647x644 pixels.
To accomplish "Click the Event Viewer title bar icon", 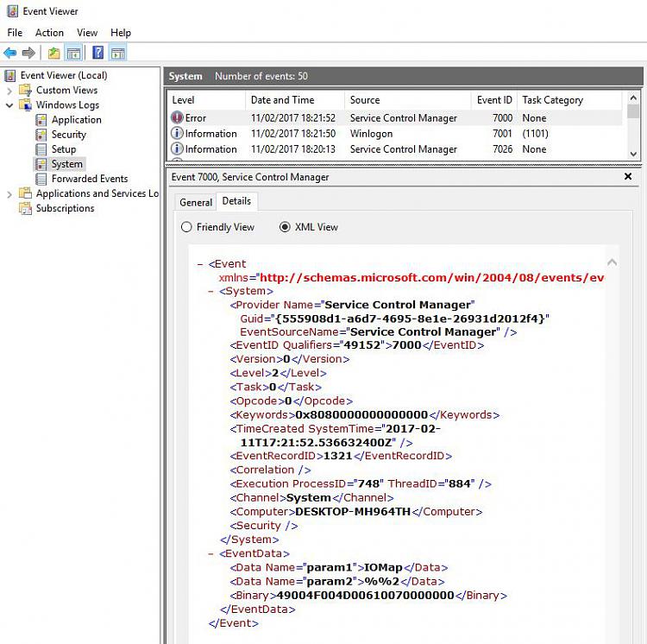I will (12, 11).
